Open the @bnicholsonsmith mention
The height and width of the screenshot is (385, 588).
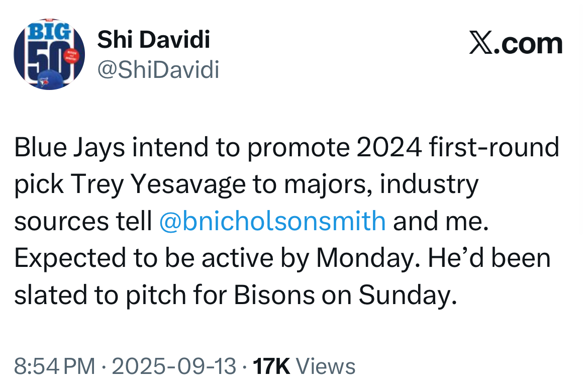[272, 221]
